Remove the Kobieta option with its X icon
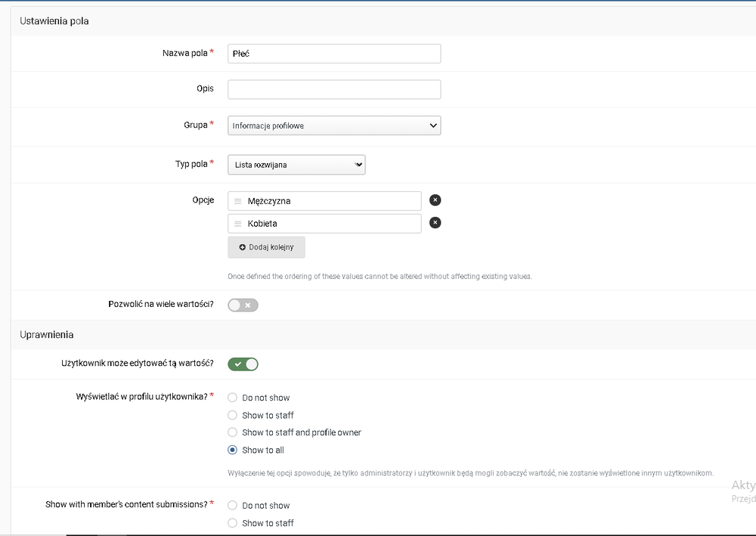The image size is (756, 536). [435, 223]
